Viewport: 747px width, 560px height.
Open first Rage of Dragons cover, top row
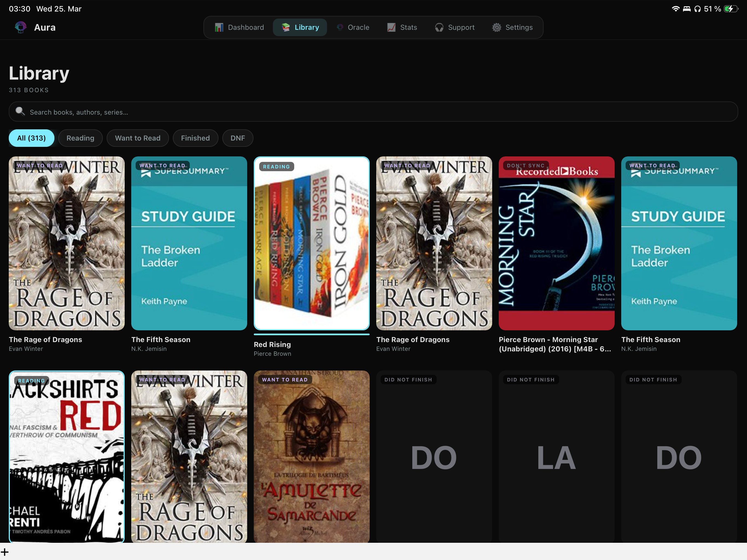coord(66,243)
